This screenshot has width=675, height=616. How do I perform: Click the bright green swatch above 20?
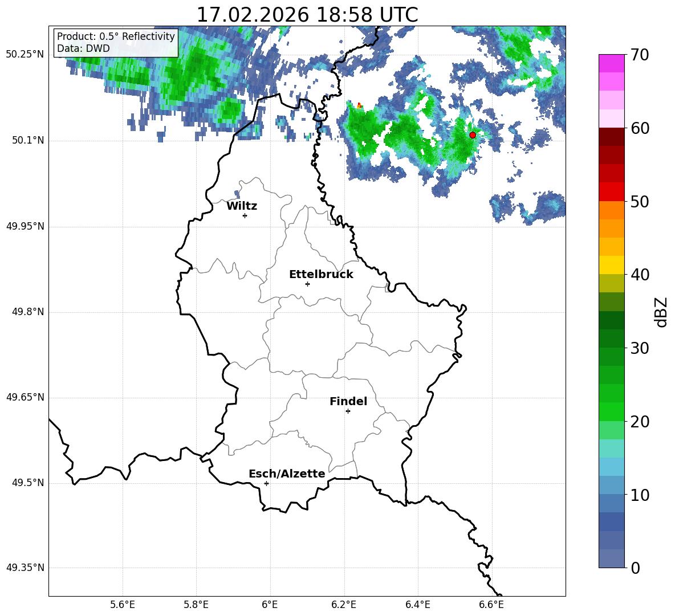pyautogui.click(x=611, y=411)
